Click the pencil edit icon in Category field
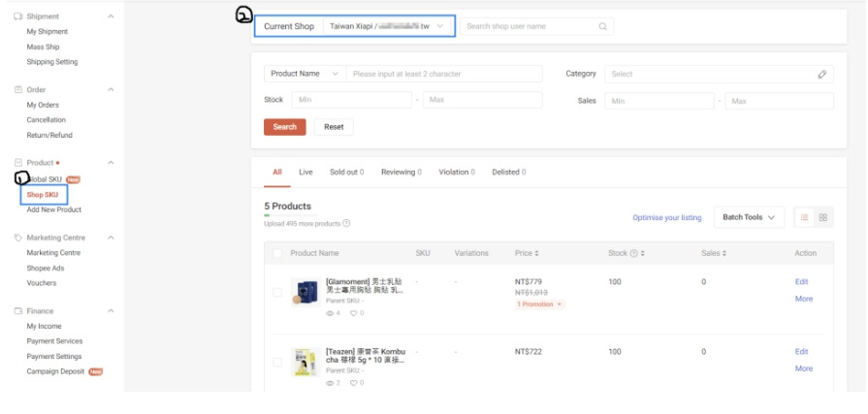This screenshot has width=868, height=414. (x=822, y=74)
